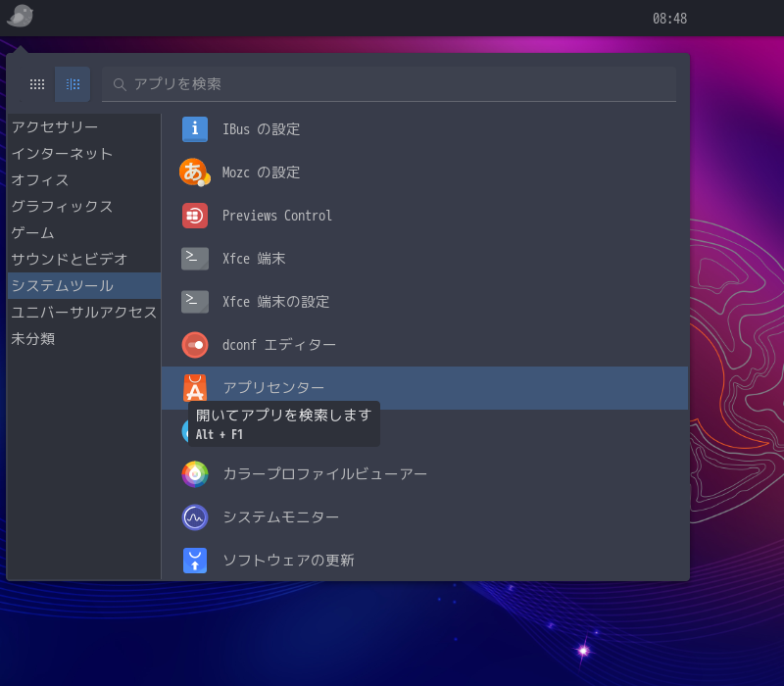This screenshot has width=784, height=686.
Task: Click the Previews Control red icon
Action: click(195, 216)
